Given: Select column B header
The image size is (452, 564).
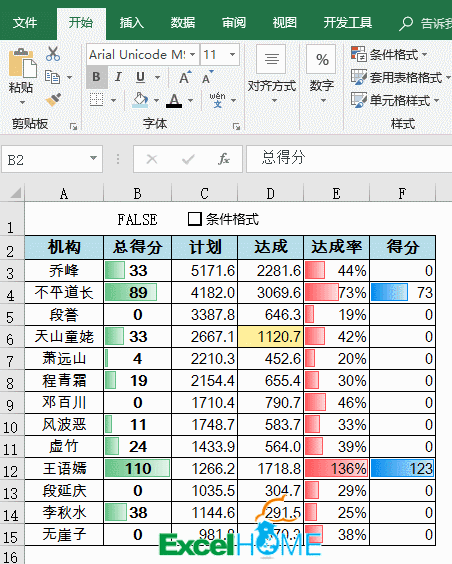Looking at the screenshot, I should (x=137, y=194).
